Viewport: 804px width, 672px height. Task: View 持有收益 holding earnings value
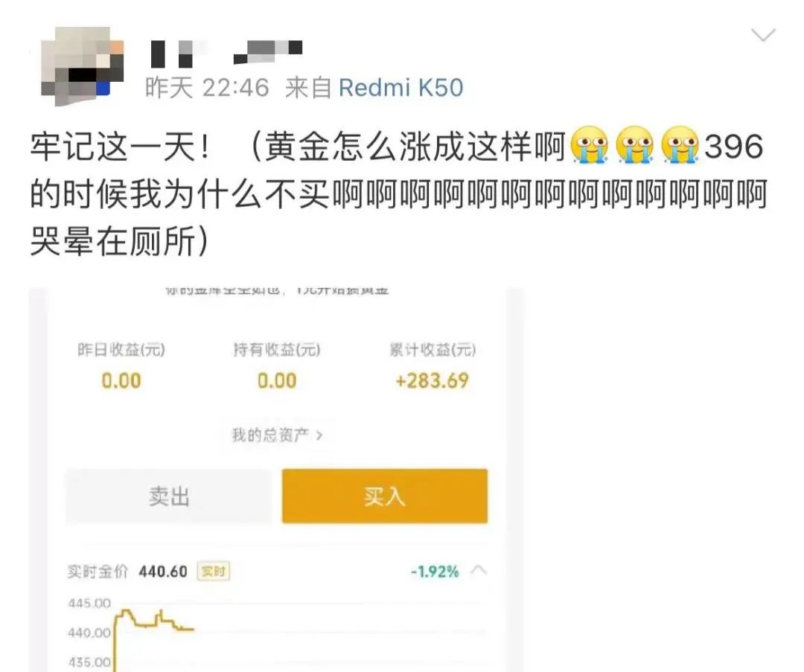277,381
